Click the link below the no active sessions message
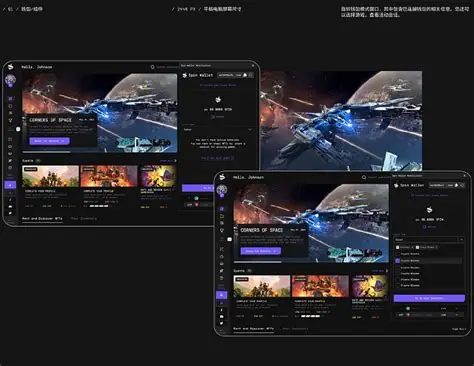This screenshot has height=366, width=474. coord(218,158)
